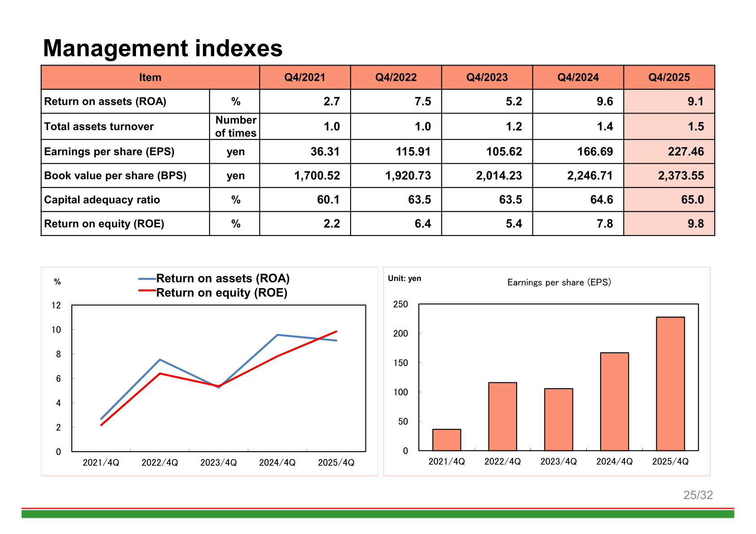Select the 36.31 EPS value
Image resolution: width=756 pixels, height=534 pixels.
click(325, 152)
